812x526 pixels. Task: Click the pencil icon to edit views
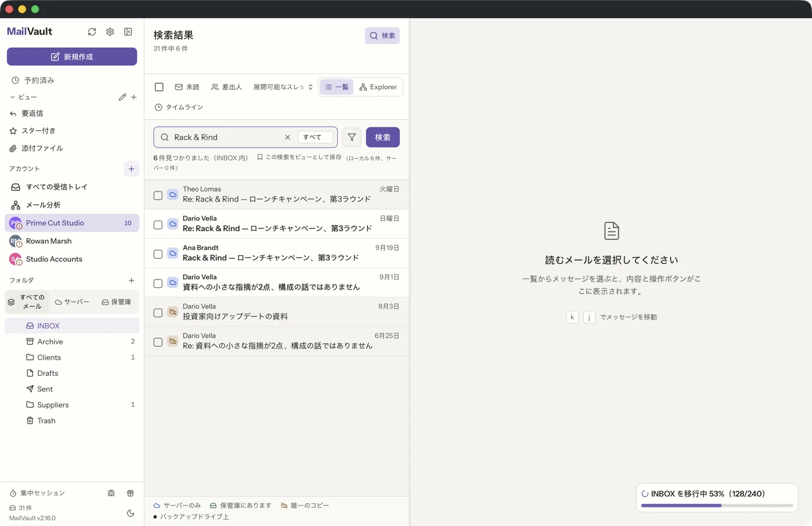coord(122,97)
